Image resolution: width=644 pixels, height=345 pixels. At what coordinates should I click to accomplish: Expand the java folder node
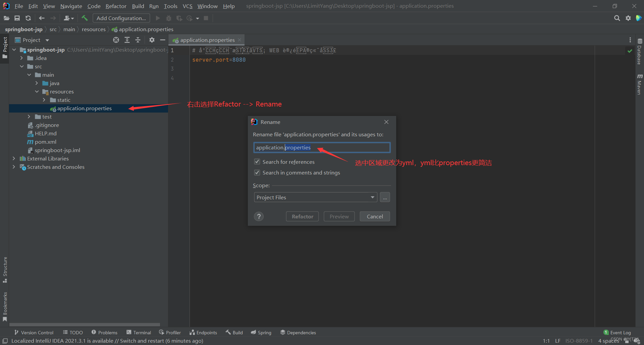coord(37,83)
